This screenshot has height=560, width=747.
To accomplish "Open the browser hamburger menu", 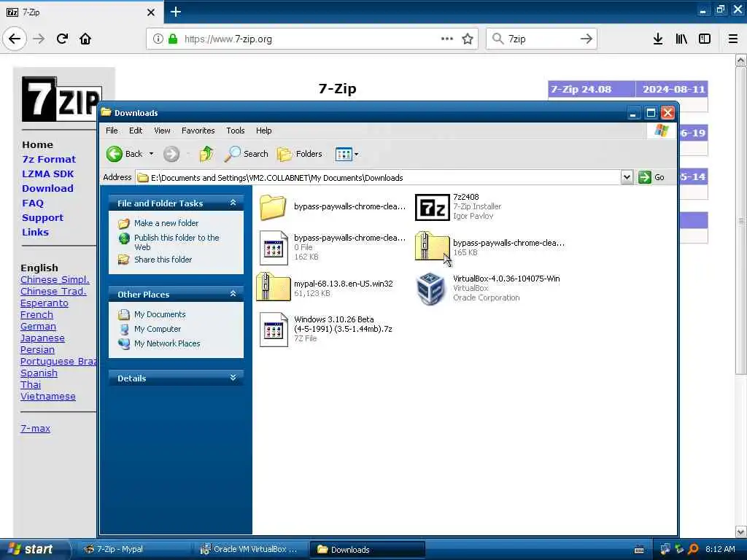I will (x=733, y=39).
